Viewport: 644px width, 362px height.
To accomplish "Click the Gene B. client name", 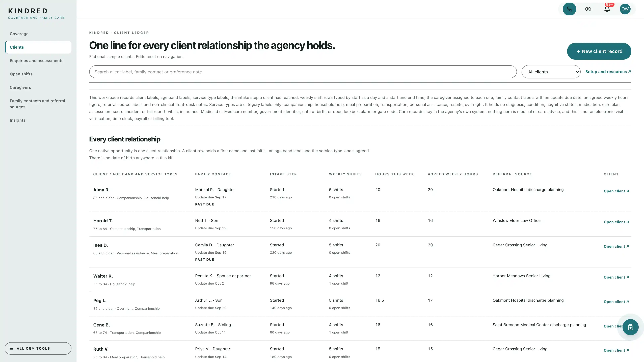I will click(x=101, y=325).
